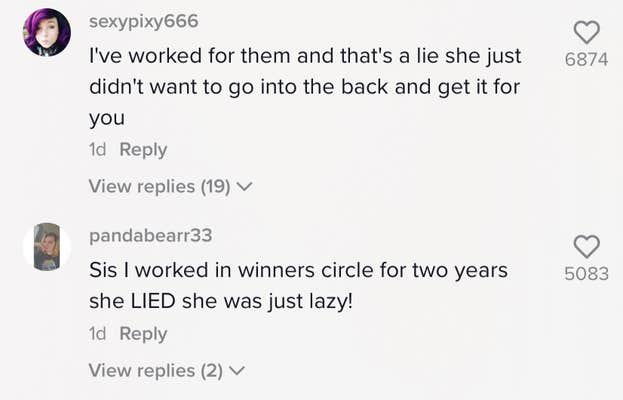Click the 1d timestamp under pandabearr33's comment

click(x=98, y=335)
